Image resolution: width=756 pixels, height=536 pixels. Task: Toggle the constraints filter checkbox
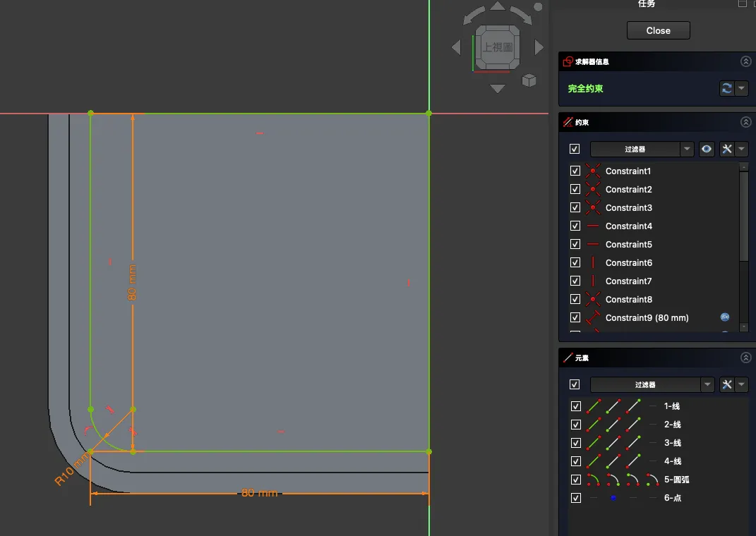(x=575, y=149)
